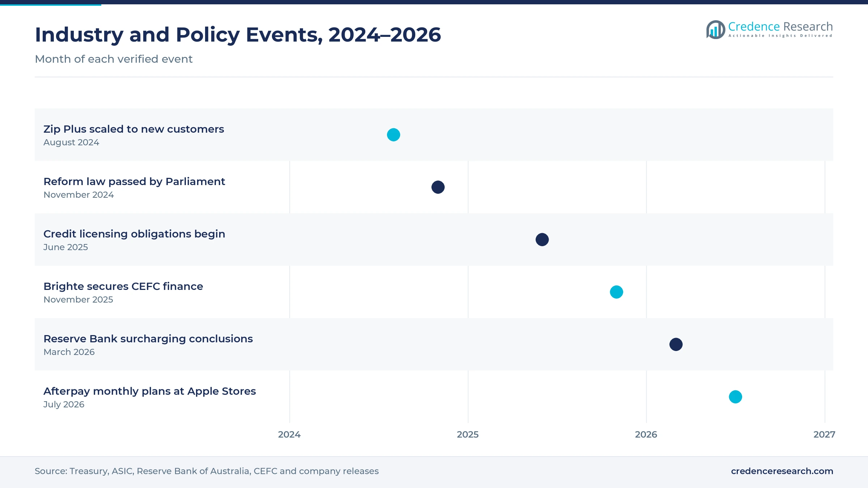Click the 'Month of each verified event' subtitle
Viewport: 868px width, 488px height.
[x=114, y=59]
